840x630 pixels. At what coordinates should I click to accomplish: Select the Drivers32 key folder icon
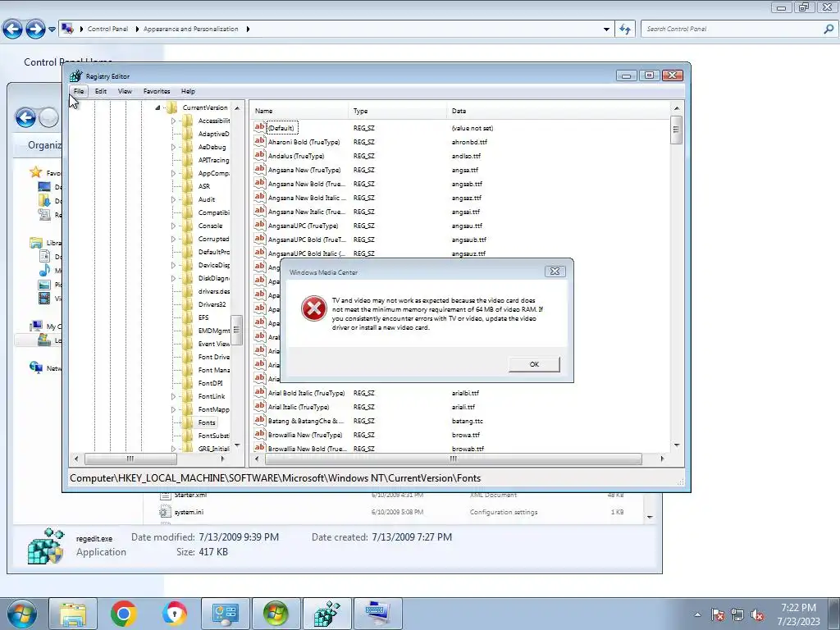tap(188, 304)
